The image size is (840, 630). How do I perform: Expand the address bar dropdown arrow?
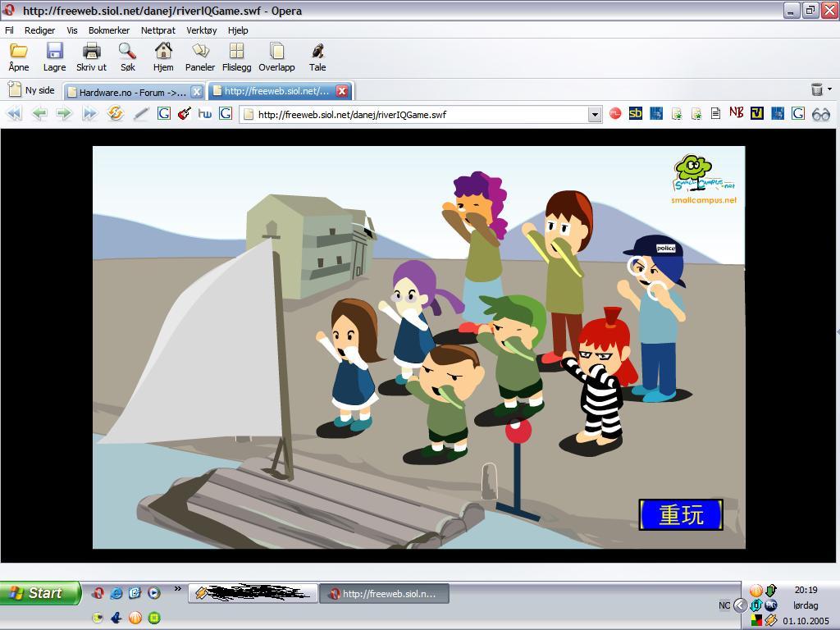(594, 114)
